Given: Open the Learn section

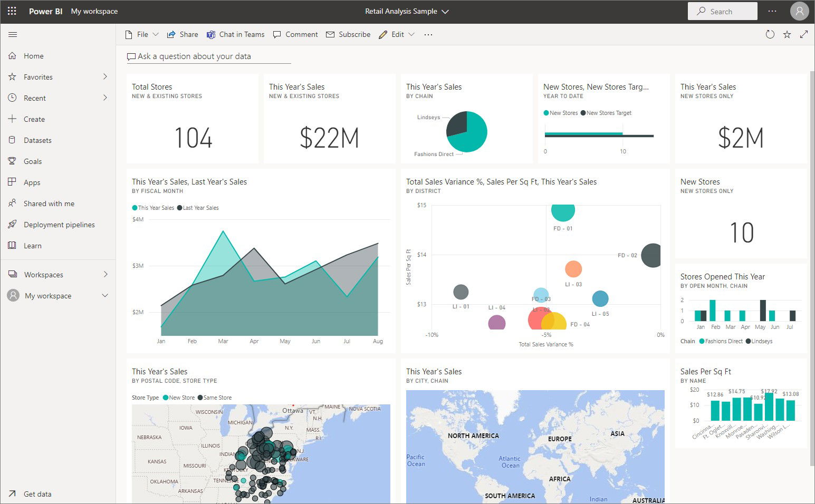Looking at the screenshot, I should click(x=33, y=245).
